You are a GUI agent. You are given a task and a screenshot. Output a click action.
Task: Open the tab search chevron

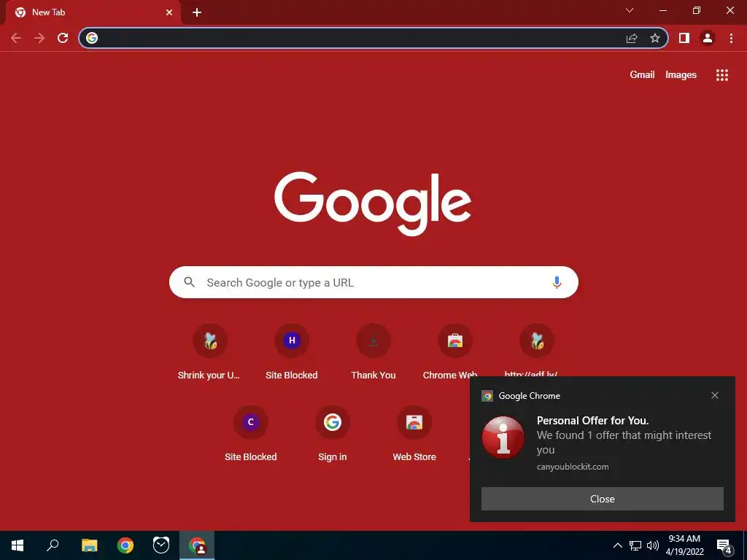click(630, 10)
